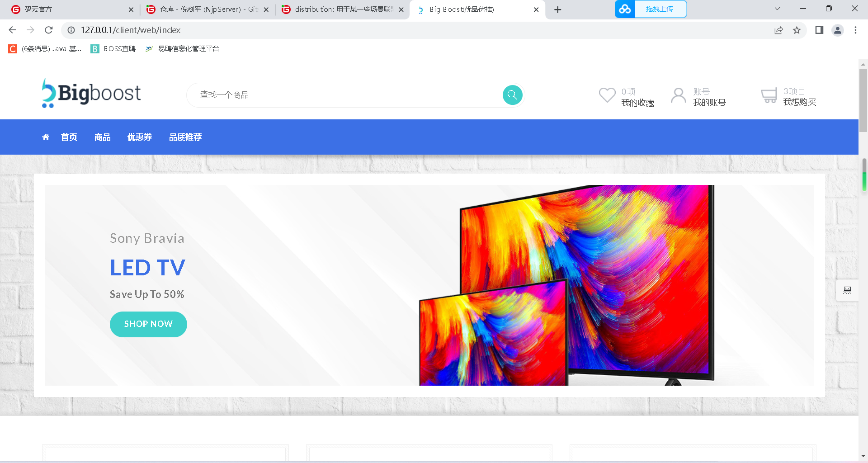The image size is (868, 463).
Task: Click the address bar URL
Action: [x=131, y=30]
